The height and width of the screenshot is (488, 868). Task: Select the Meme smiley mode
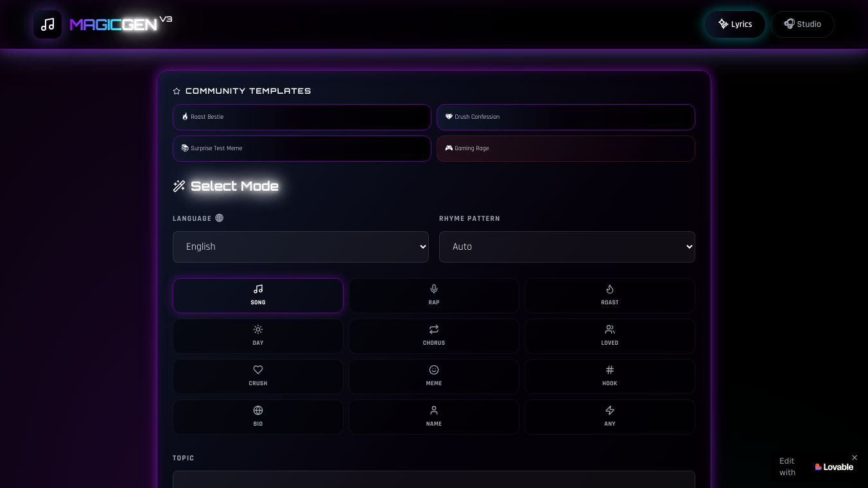[433, 376]
